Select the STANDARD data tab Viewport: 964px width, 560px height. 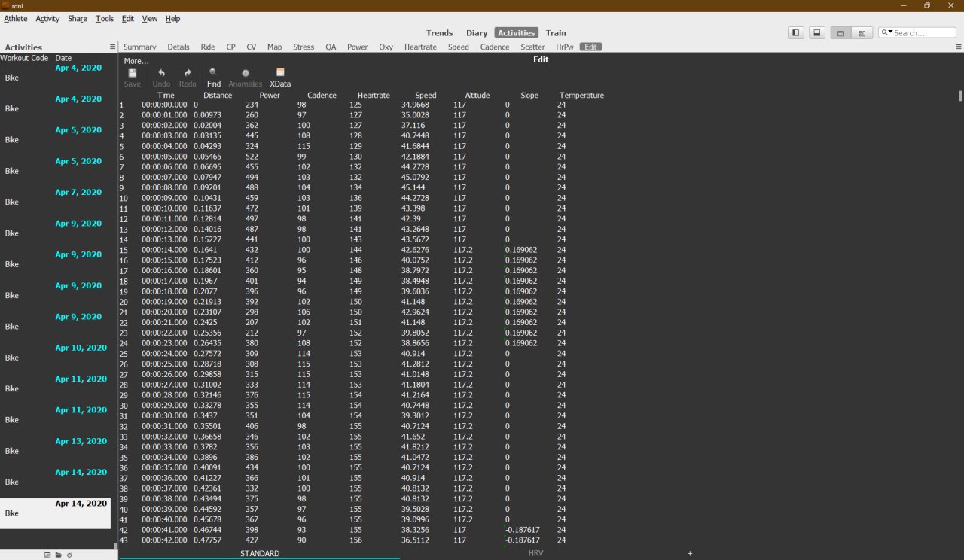[x=260, y=553]
